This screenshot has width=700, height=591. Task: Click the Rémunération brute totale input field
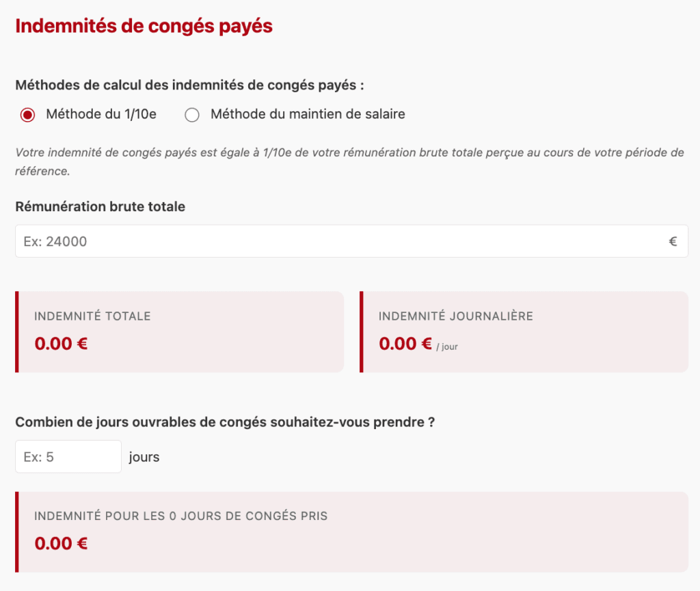(273, 240)
